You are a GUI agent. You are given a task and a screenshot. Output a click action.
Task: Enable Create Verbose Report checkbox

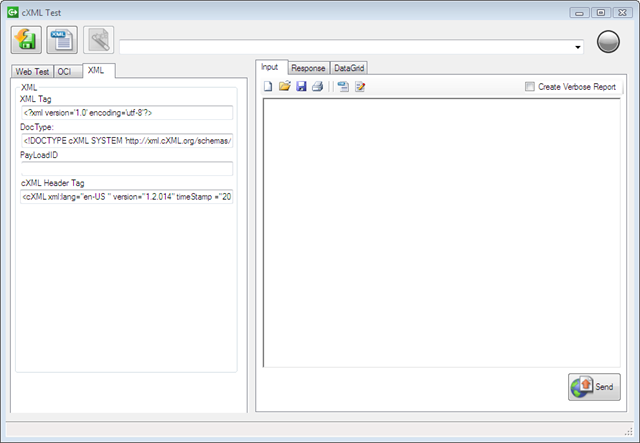point(529,87)
